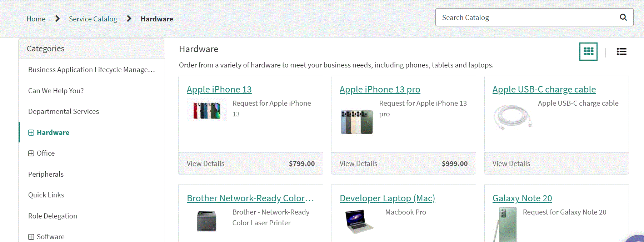Focus the Search Catalog field
The width and height of the screenshot is (644, 242).
524,17
